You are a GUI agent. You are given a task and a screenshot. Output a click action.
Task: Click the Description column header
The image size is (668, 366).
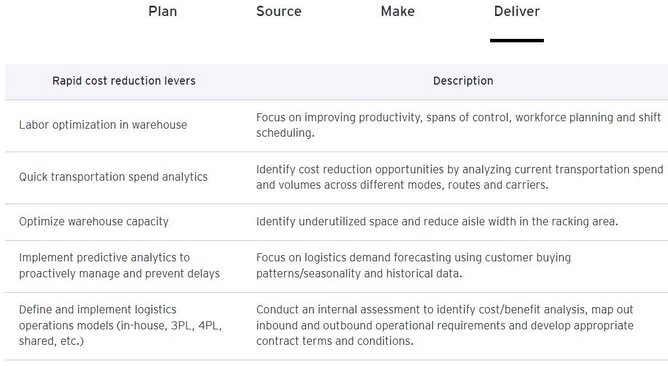coord(463,81)
